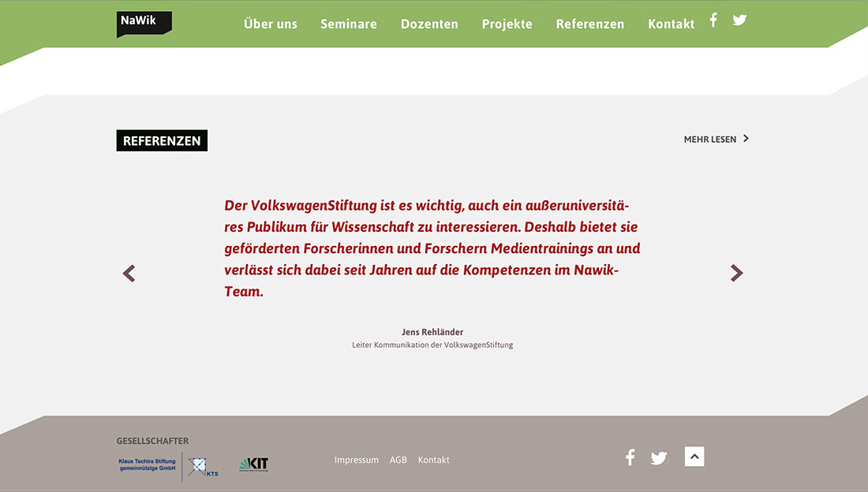This screenshot has height=492, width=868.
Task: Click the NaWik logo in header
Action: pyautogui.click(x=144, y=23)
